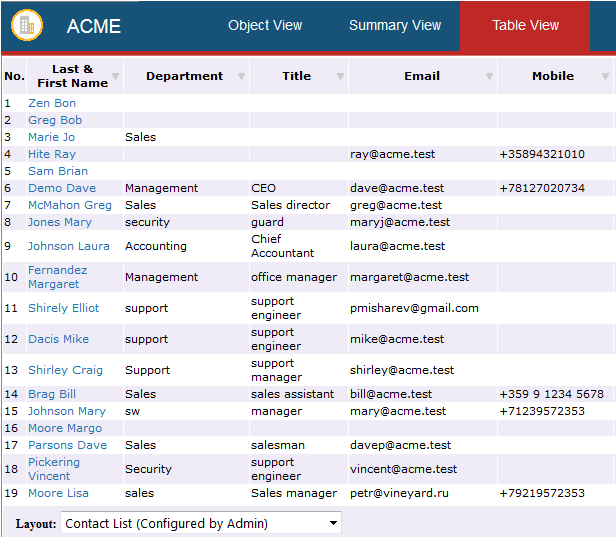Open McMahon Greg contact link
Screen dimensions: 616x537
pyautogui.click(x=70, y=205)
